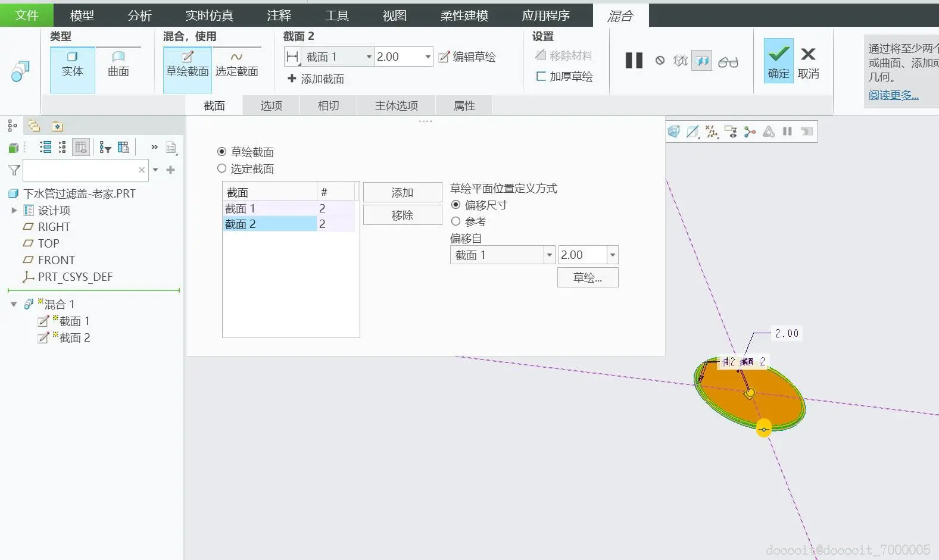Click 添加截面 add section button
Viewport: 939px width, 560px height.
[x=316, y=79]
